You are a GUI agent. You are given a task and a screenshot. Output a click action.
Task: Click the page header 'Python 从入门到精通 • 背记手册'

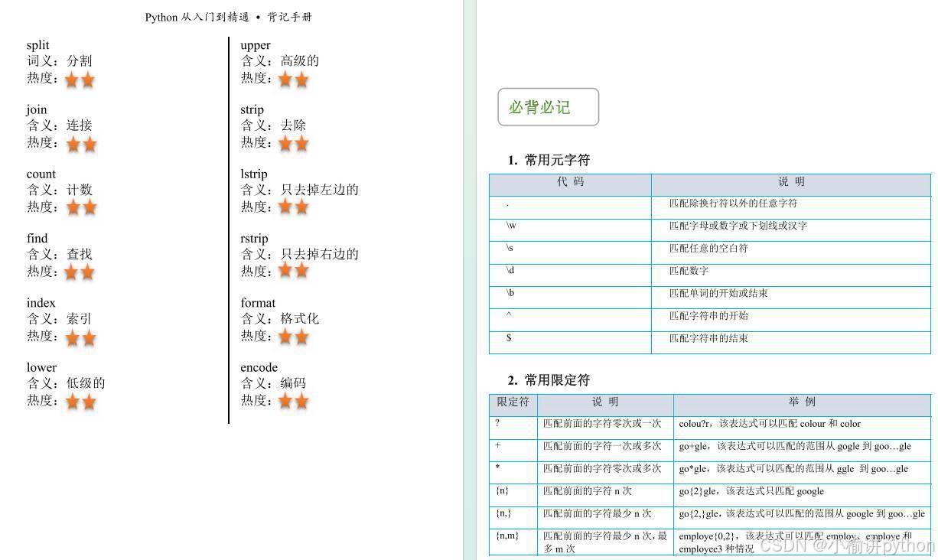click(x=228, y=17)
